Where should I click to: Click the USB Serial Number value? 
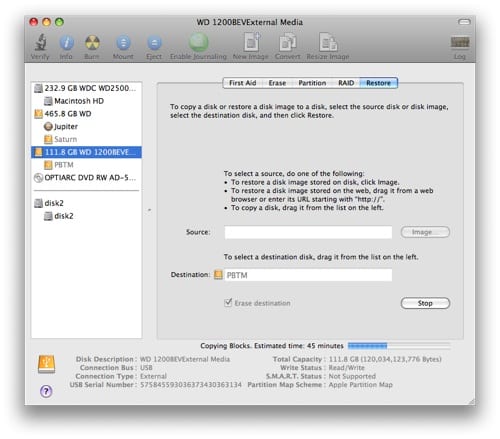pyautogui.click(x=191, y=385)
